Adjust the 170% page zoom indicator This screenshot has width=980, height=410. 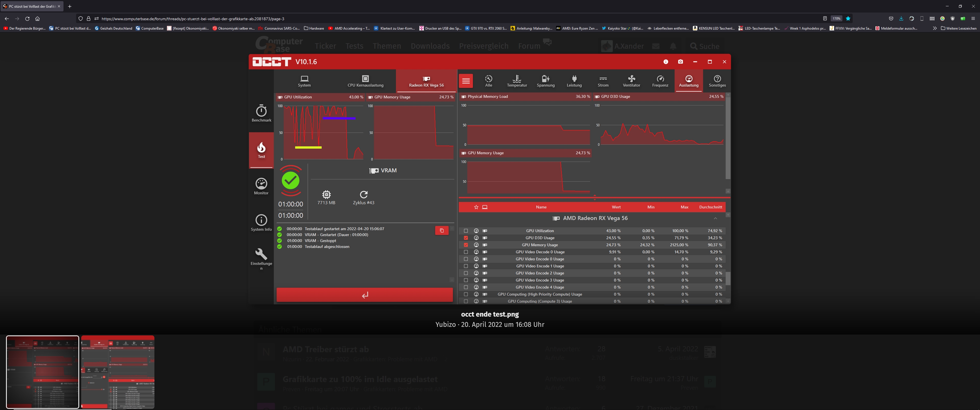coord(836,18)
